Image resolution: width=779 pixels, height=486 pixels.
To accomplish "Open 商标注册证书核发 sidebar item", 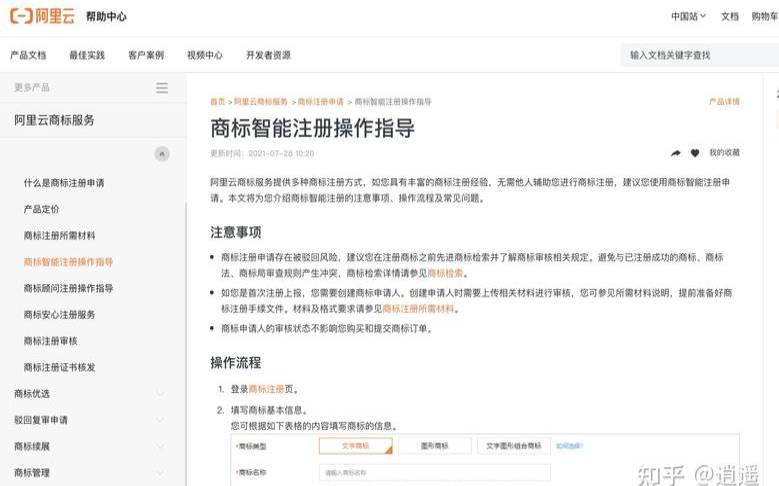I will [60, 367].
